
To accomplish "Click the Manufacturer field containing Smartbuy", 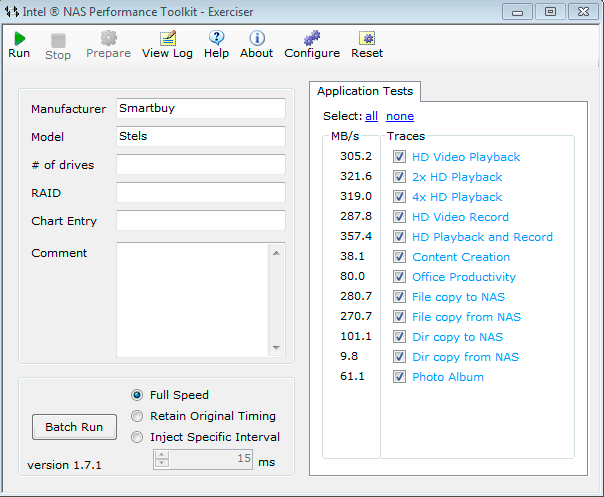I will pyautogui.click(x=201, y=108).
